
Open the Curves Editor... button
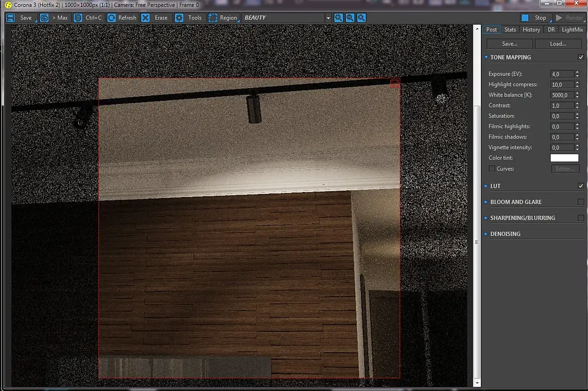tap(565, 169)
